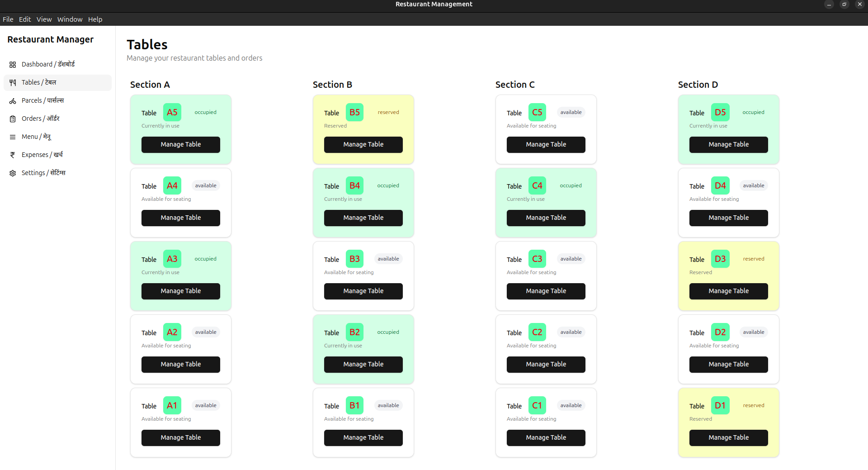Click the occupied badge on Table A3
The width and height of the screenshot is (868, 470).
(205, 258)
